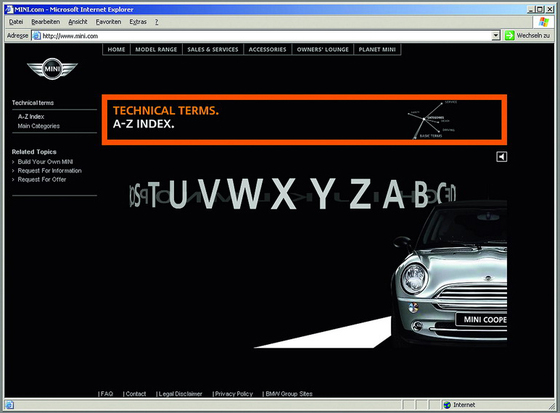Mute sound with the speaker icon

501,156
